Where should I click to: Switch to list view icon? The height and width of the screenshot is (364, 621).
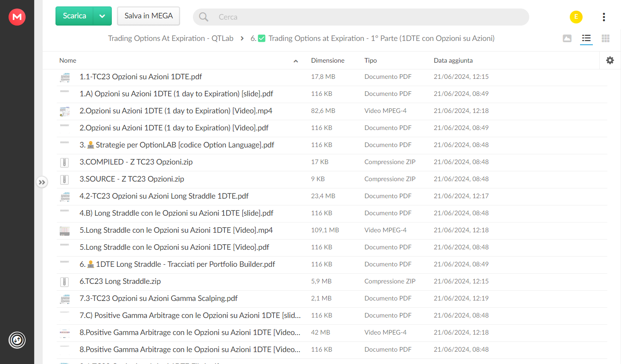586,38
